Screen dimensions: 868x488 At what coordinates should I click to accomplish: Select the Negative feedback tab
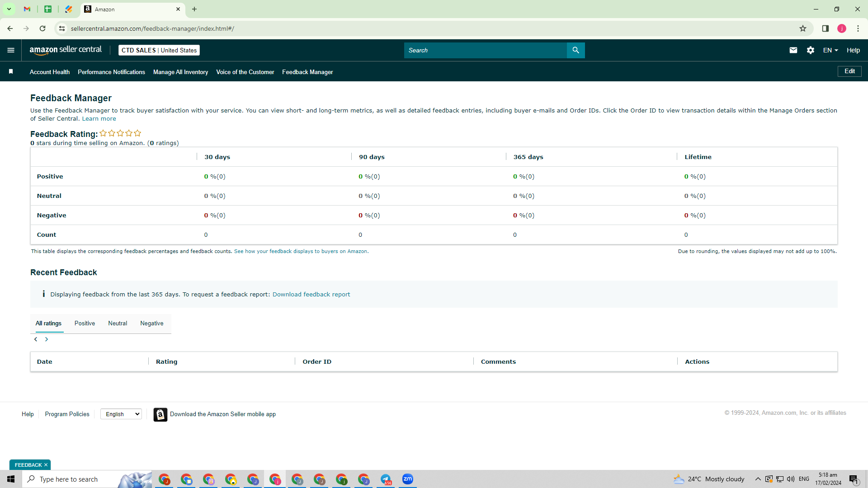tap(152, 324)
